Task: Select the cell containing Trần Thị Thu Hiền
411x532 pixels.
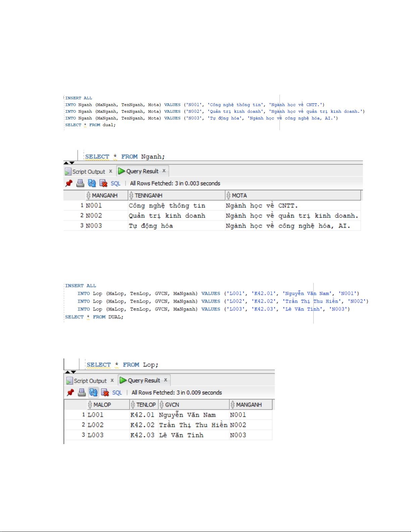Action: [x=193, y=425]
